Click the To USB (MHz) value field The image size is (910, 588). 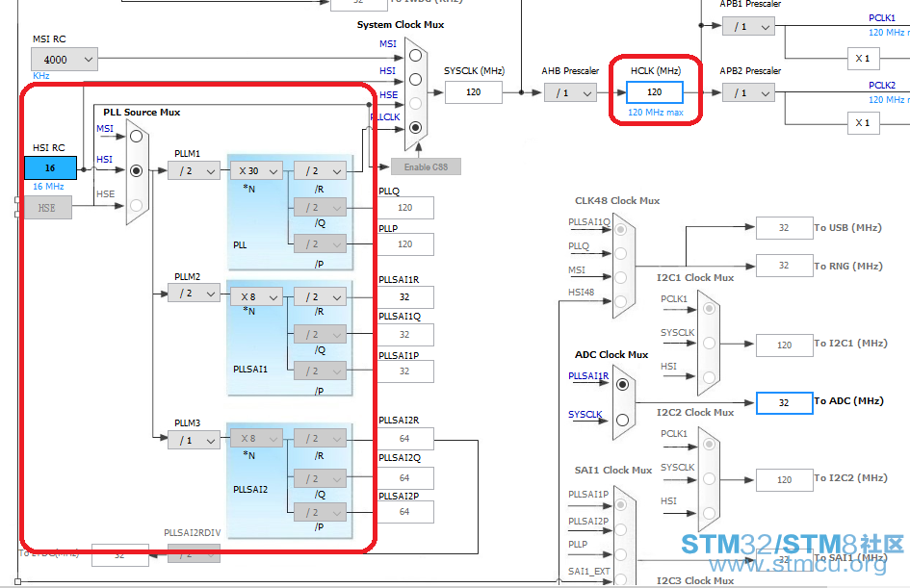(x=784, y=228)
